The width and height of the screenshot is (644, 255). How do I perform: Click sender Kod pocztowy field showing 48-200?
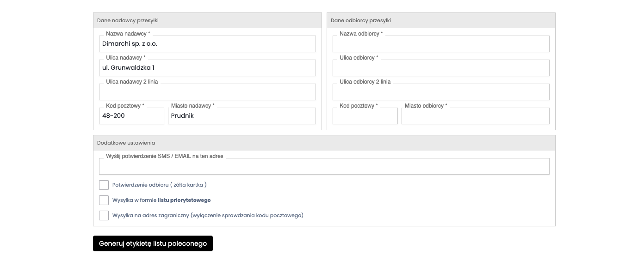[131, 116]
